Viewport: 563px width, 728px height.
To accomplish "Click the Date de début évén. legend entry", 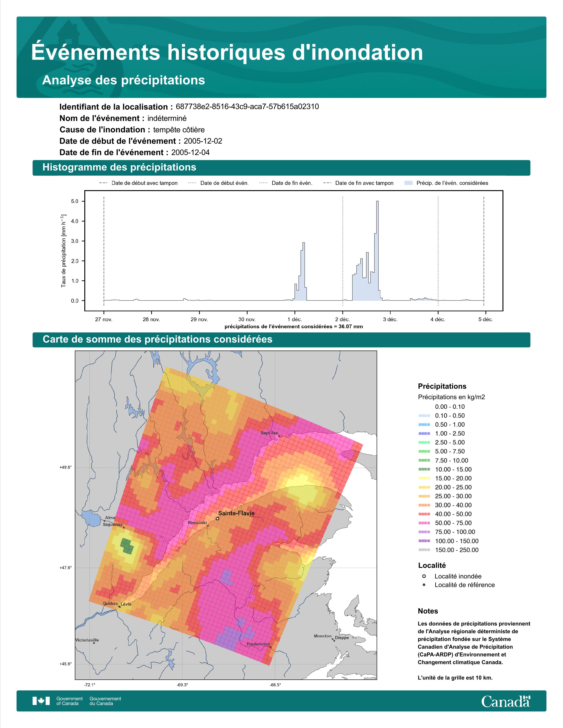I will tap(218, 183).
